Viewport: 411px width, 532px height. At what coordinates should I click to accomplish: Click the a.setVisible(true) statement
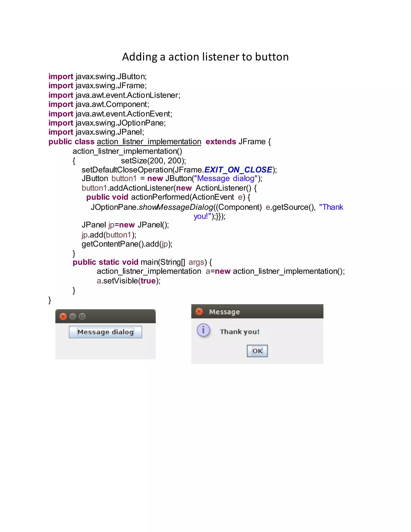click(128, 281)
